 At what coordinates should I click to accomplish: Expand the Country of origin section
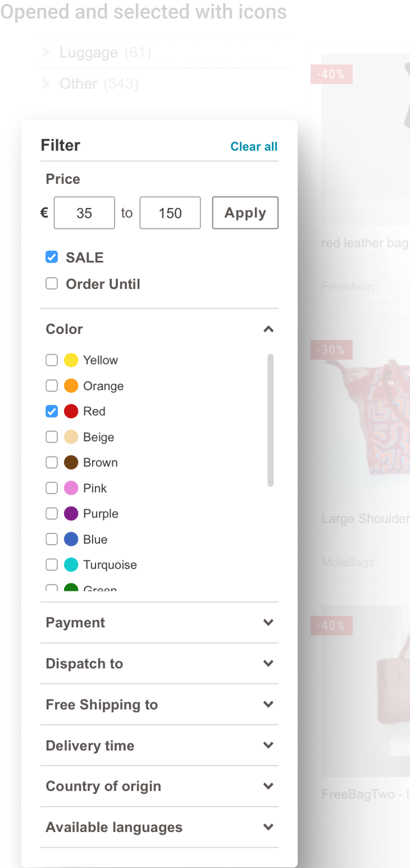tap(159, 786)
